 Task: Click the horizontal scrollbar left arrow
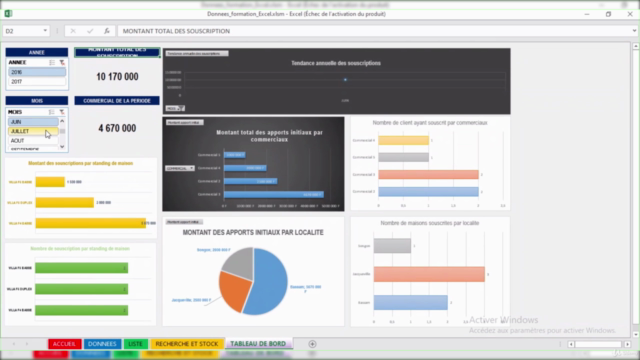571,344
